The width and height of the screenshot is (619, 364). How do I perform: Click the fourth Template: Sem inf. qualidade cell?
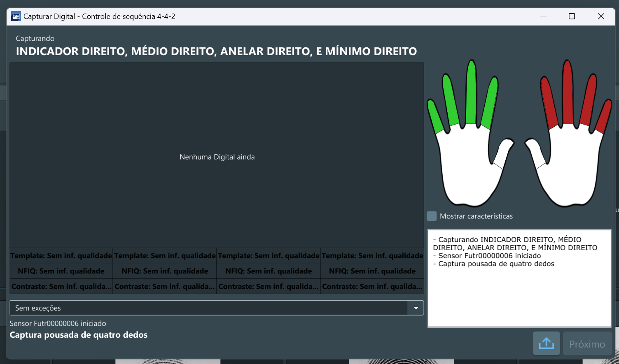372,256
